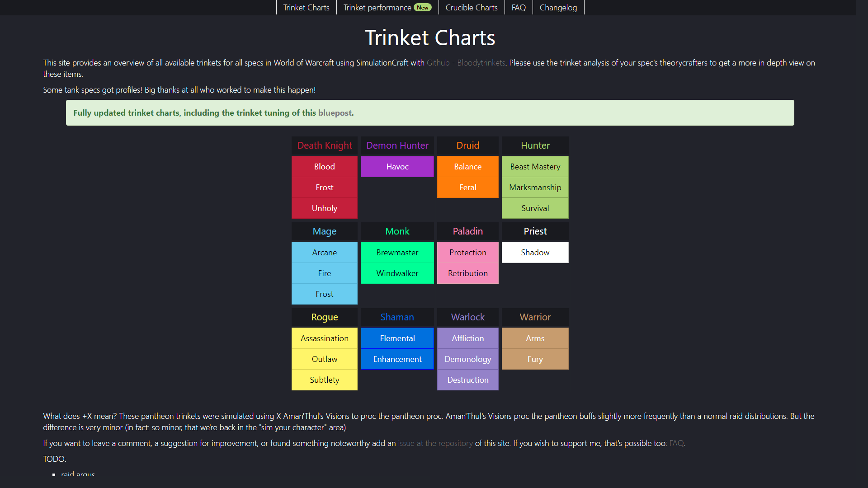This screenshot has width=868, height=488.
Task: Choose Protection Paladin spec
Action: tap(468, 253)
